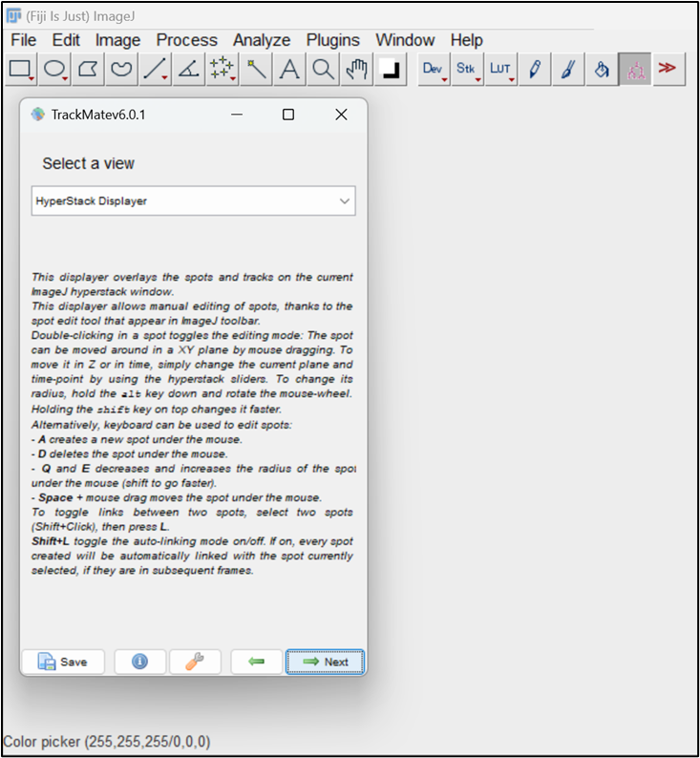Open the Window menu
Screen dimensions: 700x758
(x=405, y=40)
